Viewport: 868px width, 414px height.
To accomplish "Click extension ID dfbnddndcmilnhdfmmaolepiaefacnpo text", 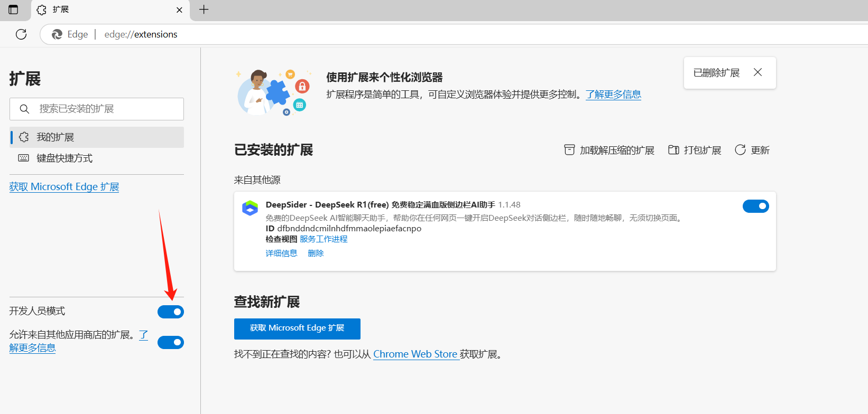I will click(349, 229).
